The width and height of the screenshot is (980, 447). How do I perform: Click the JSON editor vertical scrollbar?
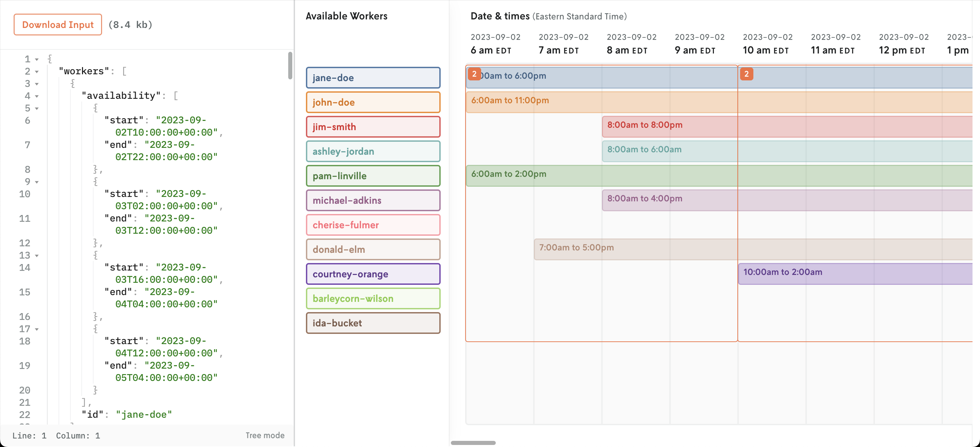290,65
